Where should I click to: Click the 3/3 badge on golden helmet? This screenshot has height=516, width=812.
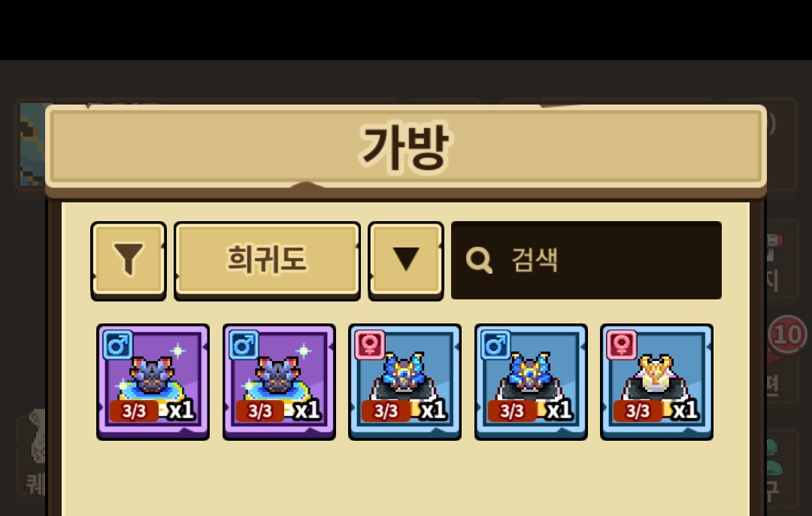pyautogui.click(x=638, y=411)
